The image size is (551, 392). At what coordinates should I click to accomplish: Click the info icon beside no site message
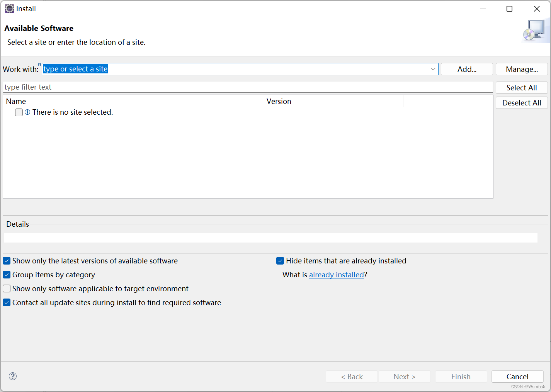click(x=27, y=112)
